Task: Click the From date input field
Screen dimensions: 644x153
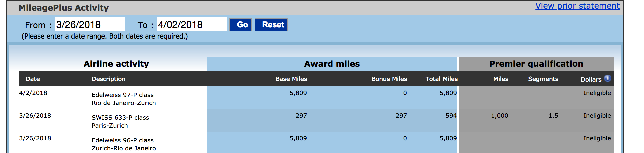Action: [90, 24]
